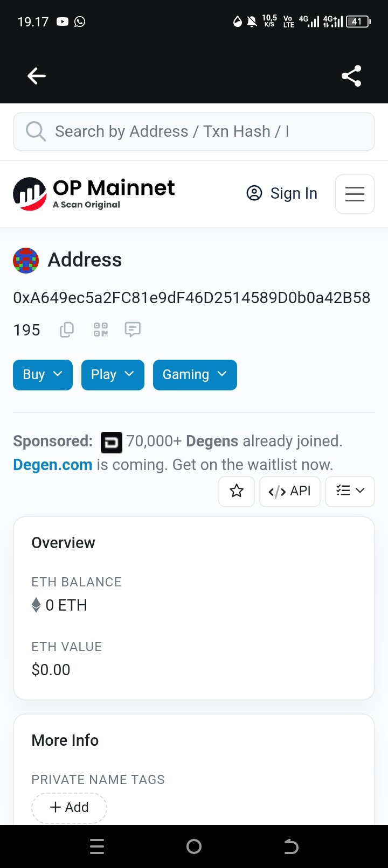Image resolution: width=388 pixels, height=868 pixels.
Task: Tap the back arrow icon
Action: pyautogui.click(x=37, y=76)
